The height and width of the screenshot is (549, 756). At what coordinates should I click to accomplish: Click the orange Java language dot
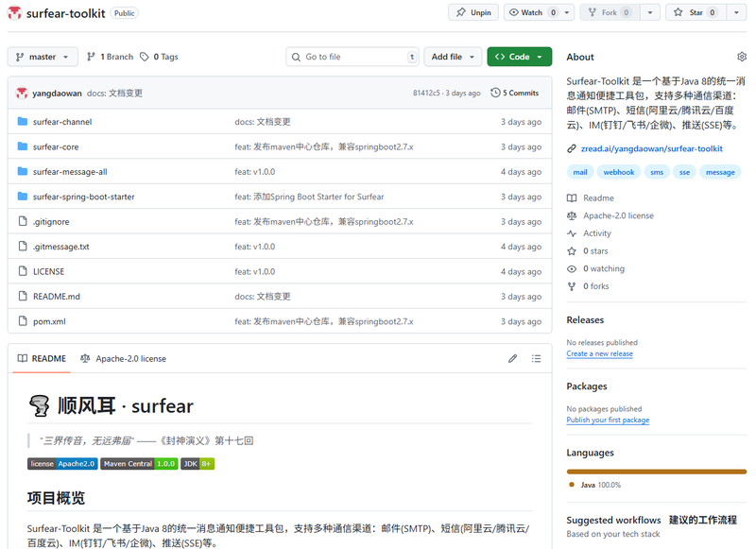(572, 485)
